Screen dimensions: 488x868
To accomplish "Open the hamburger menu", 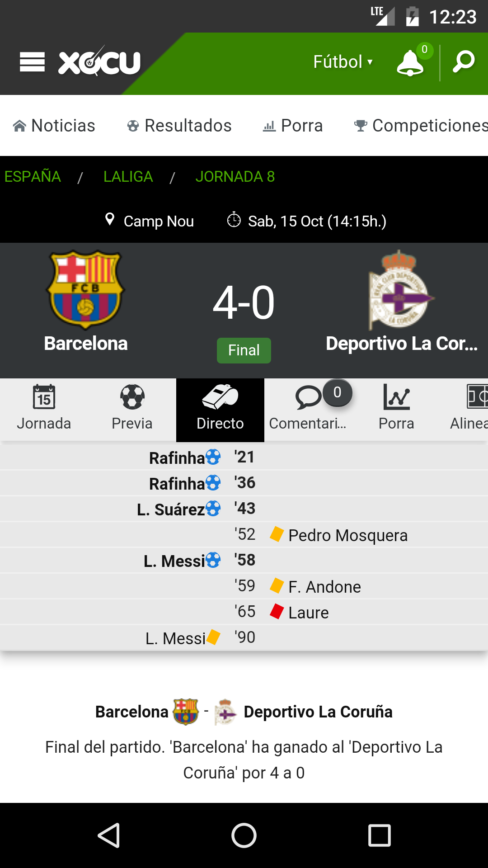I will coord(32,62).
